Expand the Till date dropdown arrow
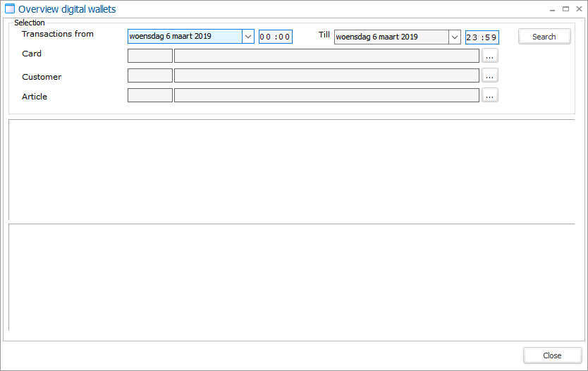 click(x=454, y=37)
